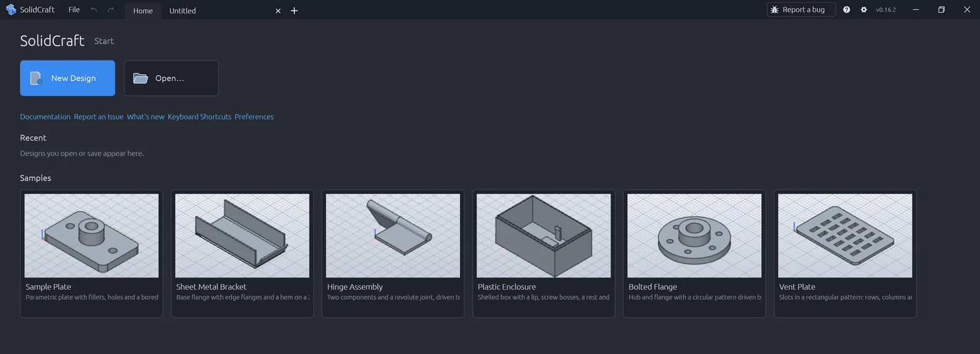Click 'Shelled box with a lip' description

coord(544,298)
